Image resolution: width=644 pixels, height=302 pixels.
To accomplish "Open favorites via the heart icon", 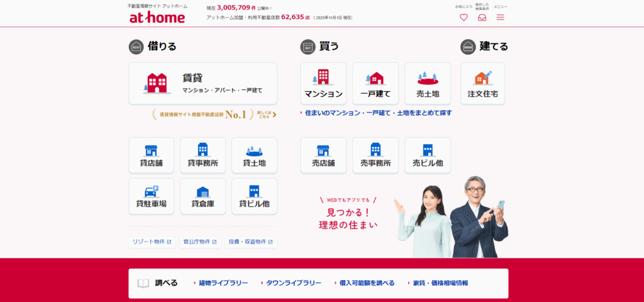I will coord(464,17).
